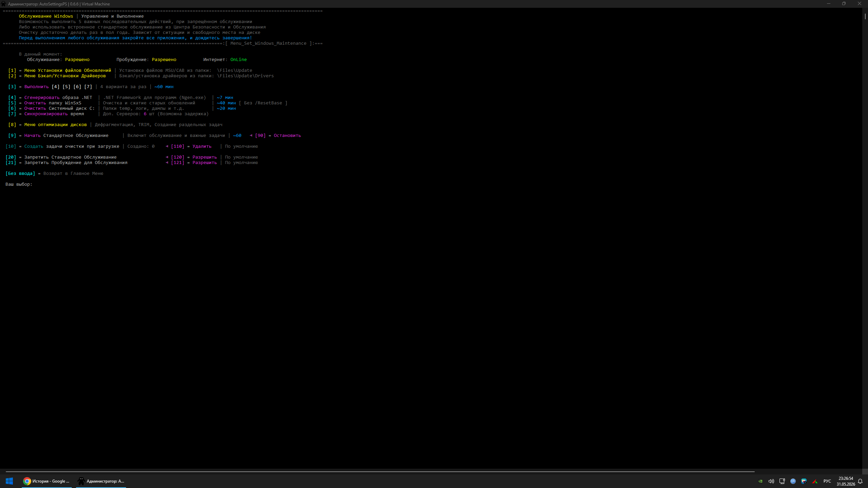868x488 pixels.
Task: Click 'Интернет:' label
Action: (216, 60)
